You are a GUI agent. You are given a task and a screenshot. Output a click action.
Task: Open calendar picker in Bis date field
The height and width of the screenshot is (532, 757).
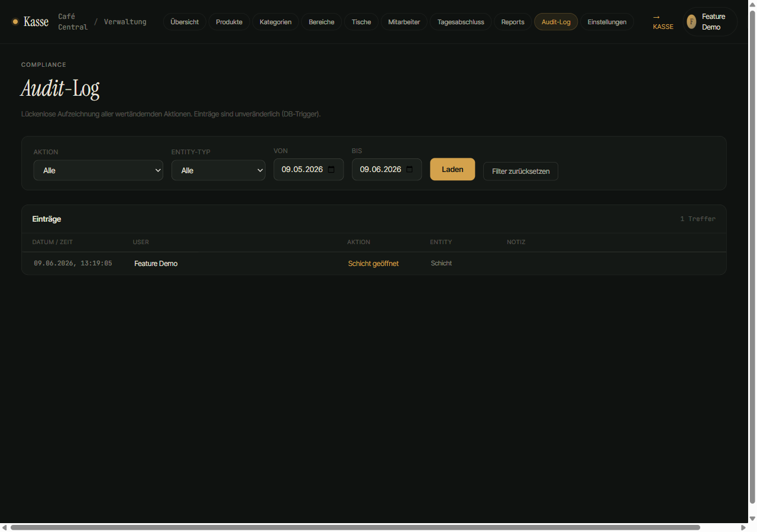pyautogui.click(x=409, y=170)
